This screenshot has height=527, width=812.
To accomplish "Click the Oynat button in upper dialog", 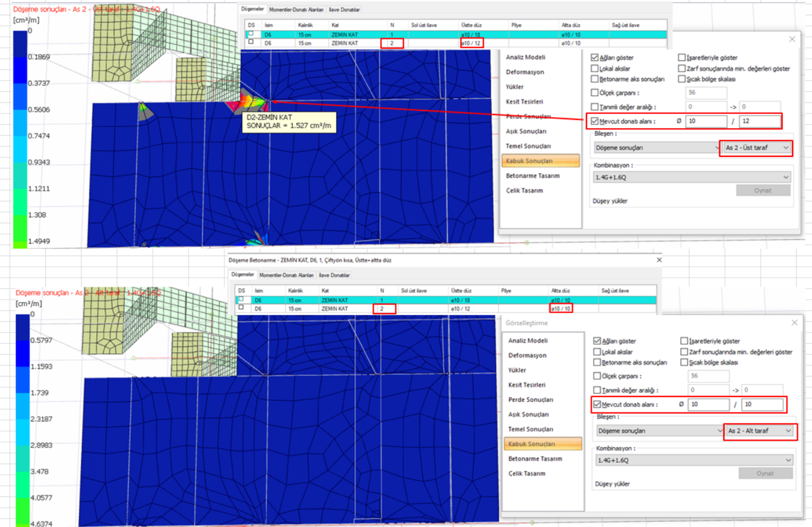I will pyautogui.click(x=763, y=190).
